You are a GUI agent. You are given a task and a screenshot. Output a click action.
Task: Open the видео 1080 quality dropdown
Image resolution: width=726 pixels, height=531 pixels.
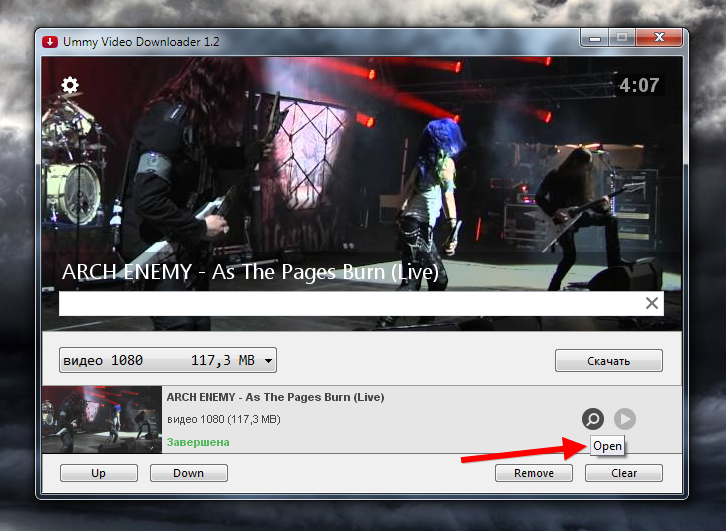pyautogui.click(x=168, y=360)
